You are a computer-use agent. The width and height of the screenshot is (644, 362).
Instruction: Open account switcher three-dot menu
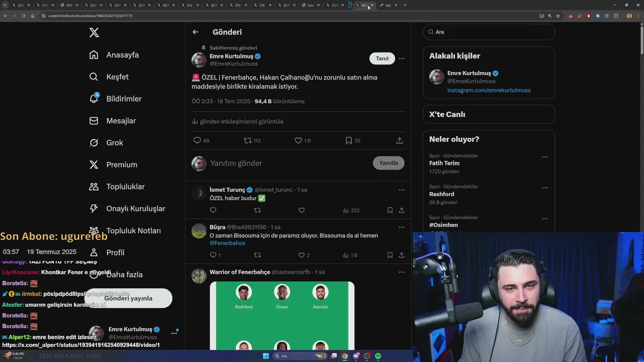coord(174,333)
